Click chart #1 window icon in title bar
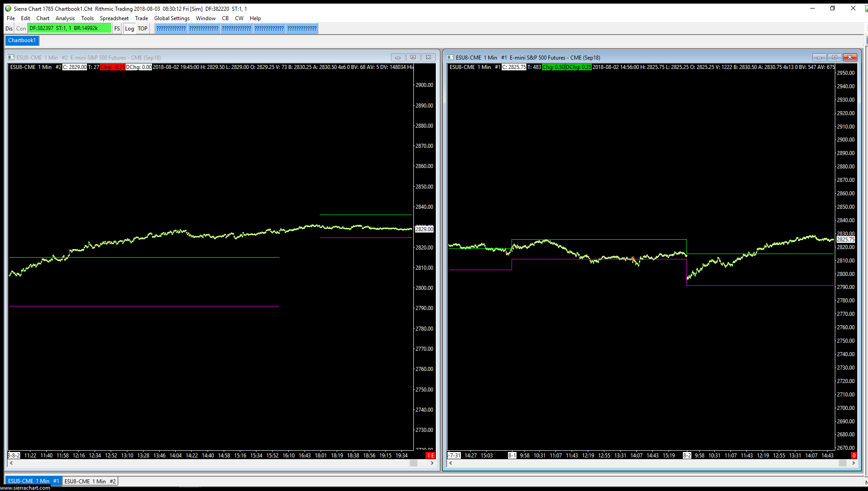This screenshot has width=868, height=491. click(x=451, y=57)
